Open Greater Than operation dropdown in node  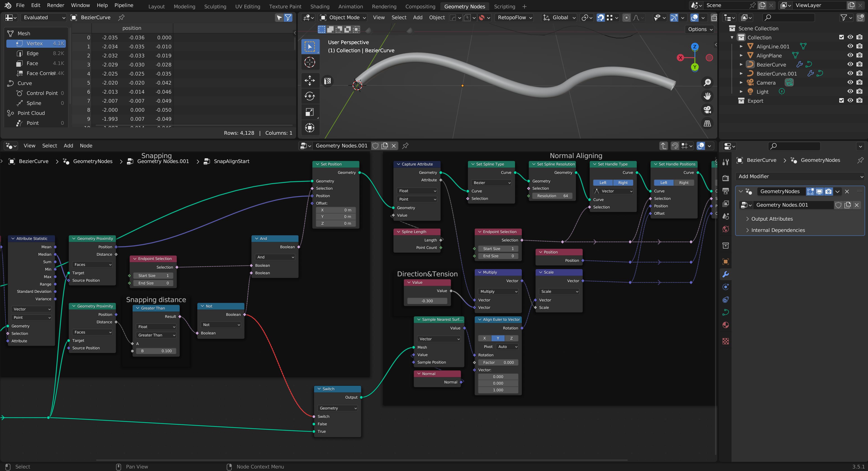(156, 335)
